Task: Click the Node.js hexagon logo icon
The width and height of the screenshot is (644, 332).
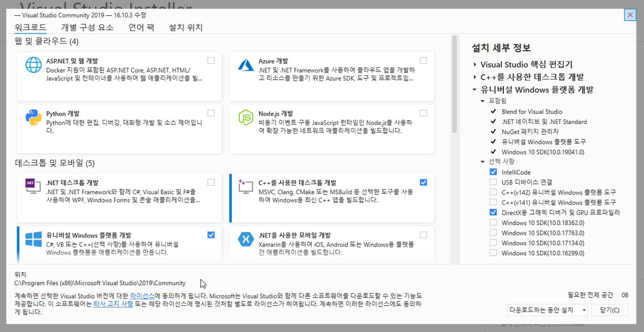Action: [246, 117]
